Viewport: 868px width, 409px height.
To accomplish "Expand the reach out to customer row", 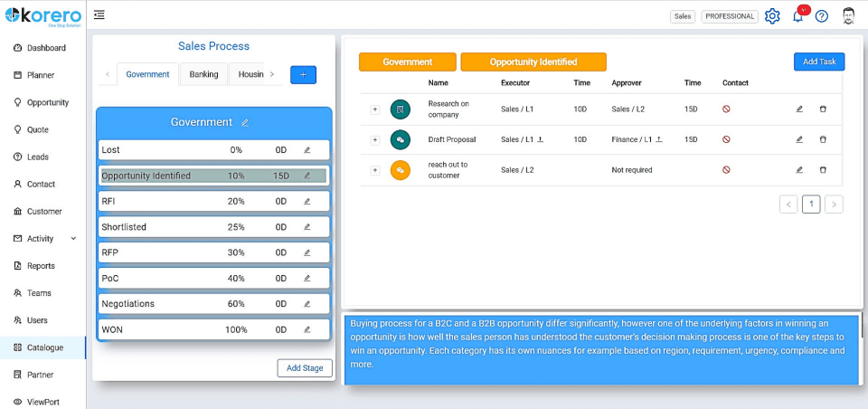I will [x=374, y=170].
